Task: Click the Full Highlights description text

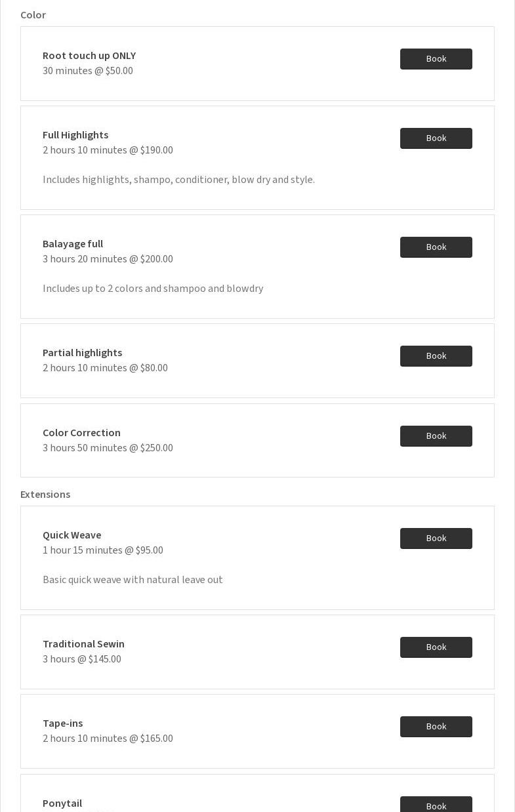Action: click(178, 180)
